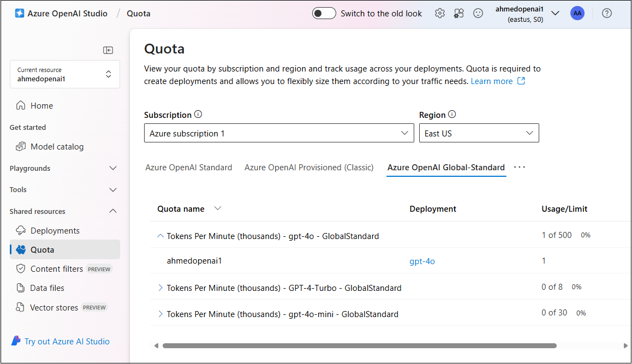The width and height of the screenshot is (632, 364).
Task: Click the help question mark icon
Action: pos(606,14)
